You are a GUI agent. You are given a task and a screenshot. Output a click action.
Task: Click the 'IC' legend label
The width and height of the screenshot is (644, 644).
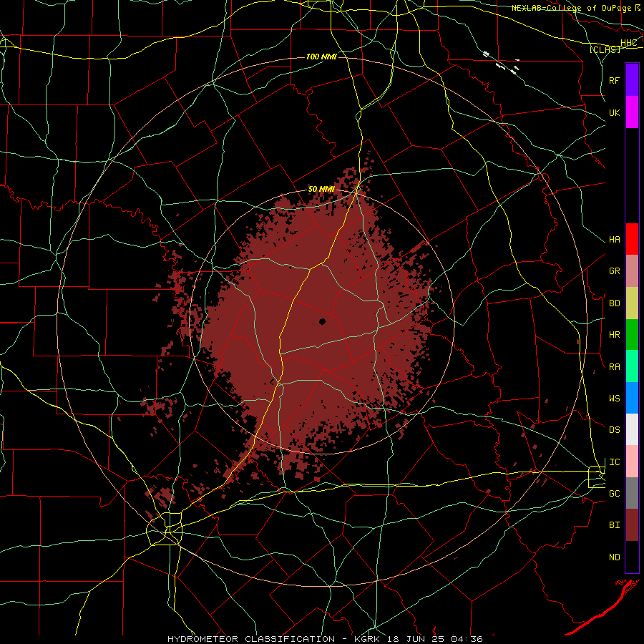pos(614,462)
